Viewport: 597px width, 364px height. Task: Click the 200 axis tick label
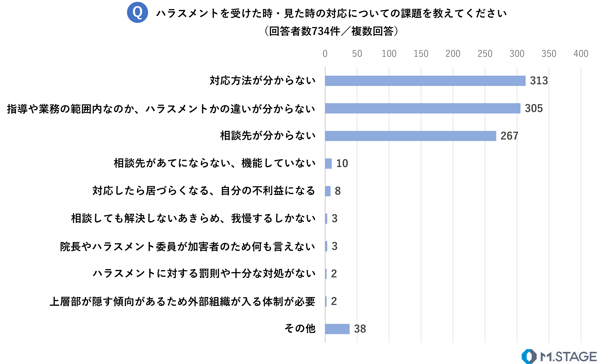453,54
